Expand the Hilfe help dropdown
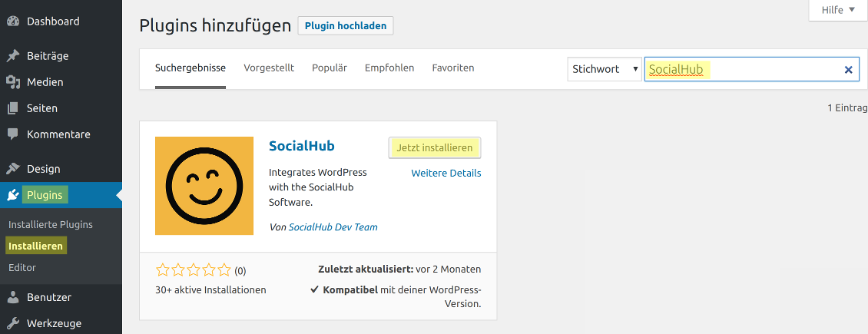Viewport: 868px width, 334px height. (x=837, y=11)
